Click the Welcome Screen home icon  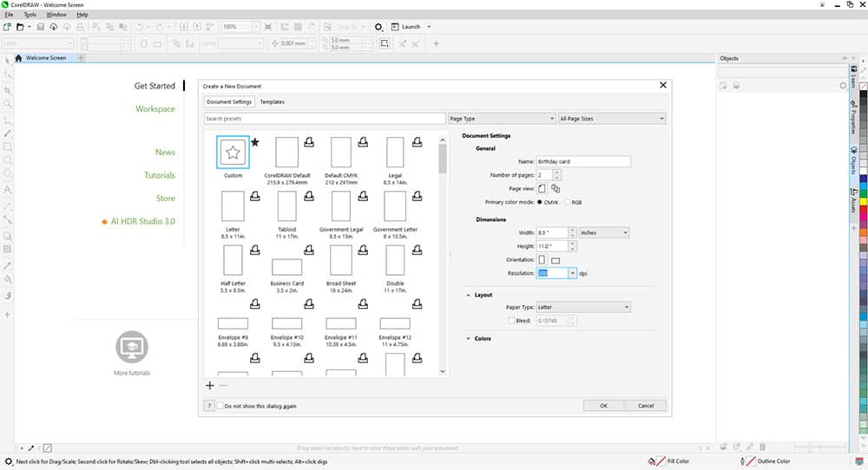pyautogui.click(x=18, y=57)
